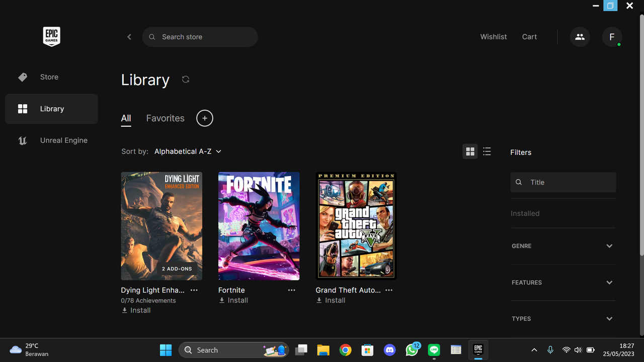The image size is (644, 362).
Task: Open Unreal Engine section
Action: click(51, 140)
